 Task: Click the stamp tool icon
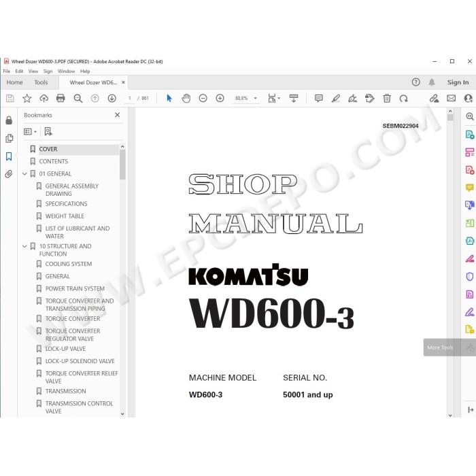pos(369,99)
